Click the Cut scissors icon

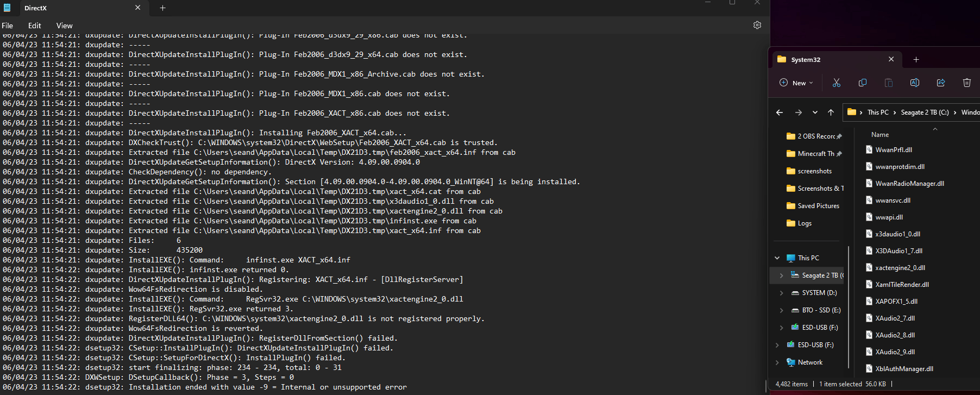pyautogui.click(x=837, y=83)
